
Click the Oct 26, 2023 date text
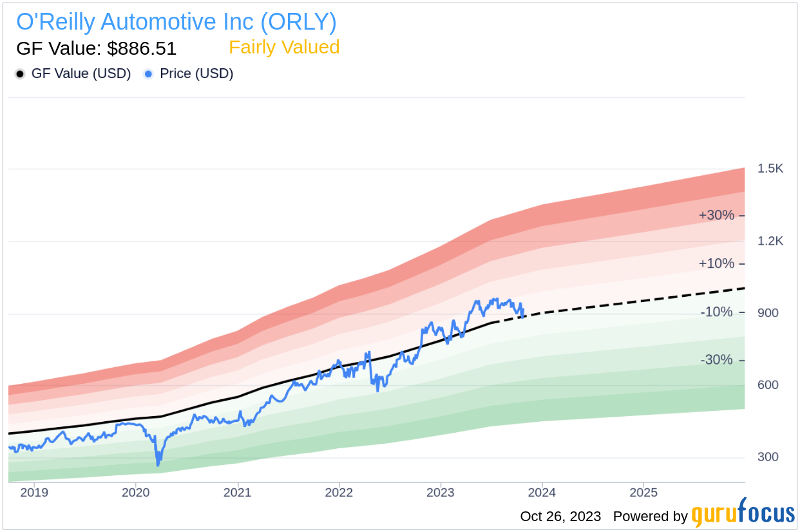[x=560, y=517]
